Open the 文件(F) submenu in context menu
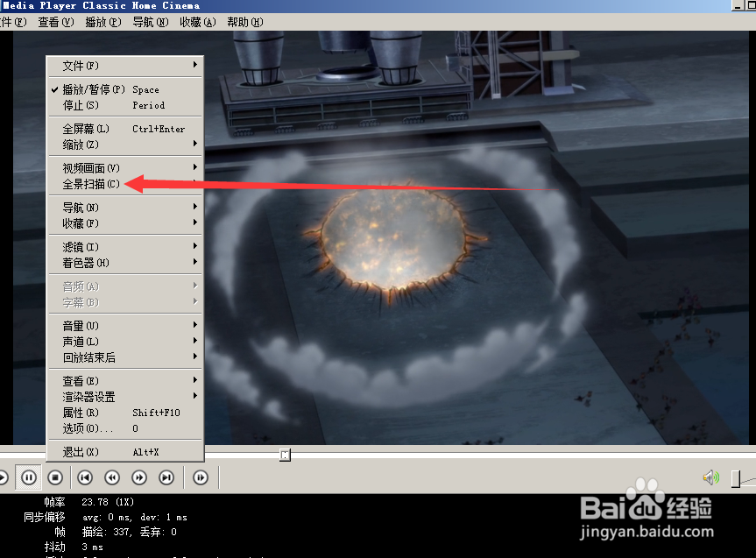Screen dimensions: 756x558 pos(125,66)
